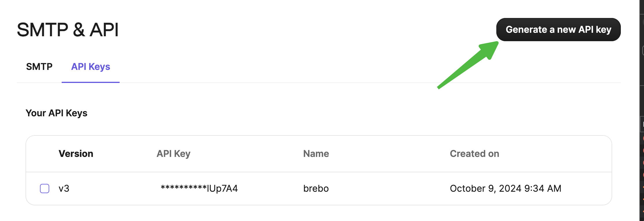Screen dimensions: 644x221
Task: Click the 9:34 AM time in Created on
Action: 543,189
